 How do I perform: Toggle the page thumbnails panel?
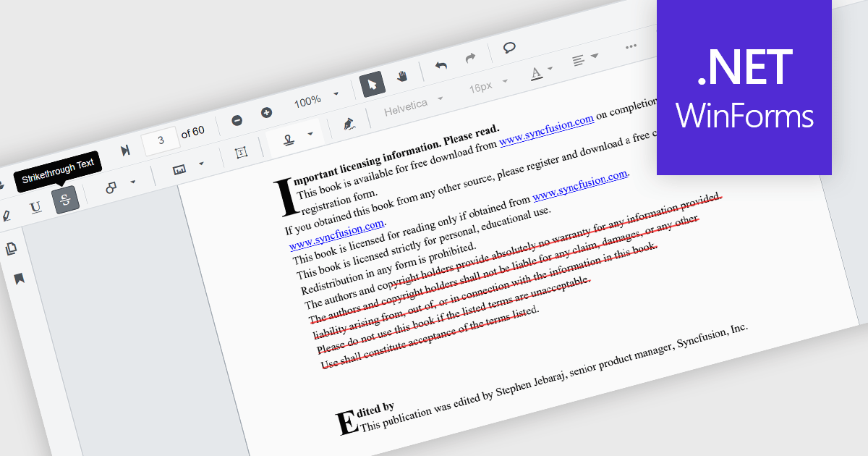[12, 250]
